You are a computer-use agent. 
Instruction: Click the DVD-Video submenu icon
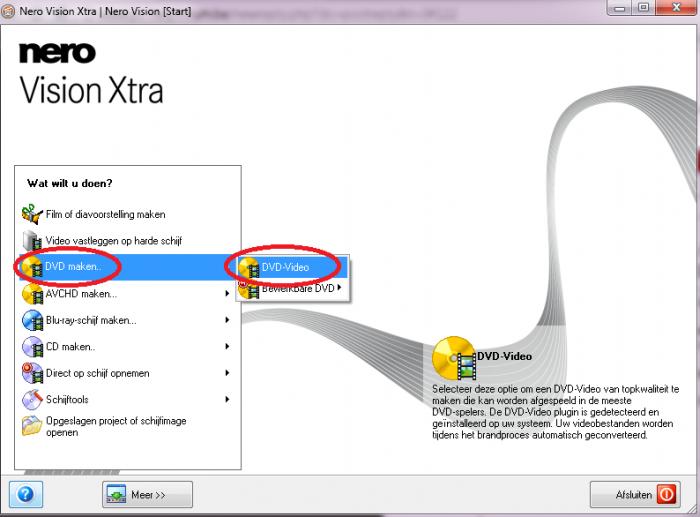coord(249,267)
